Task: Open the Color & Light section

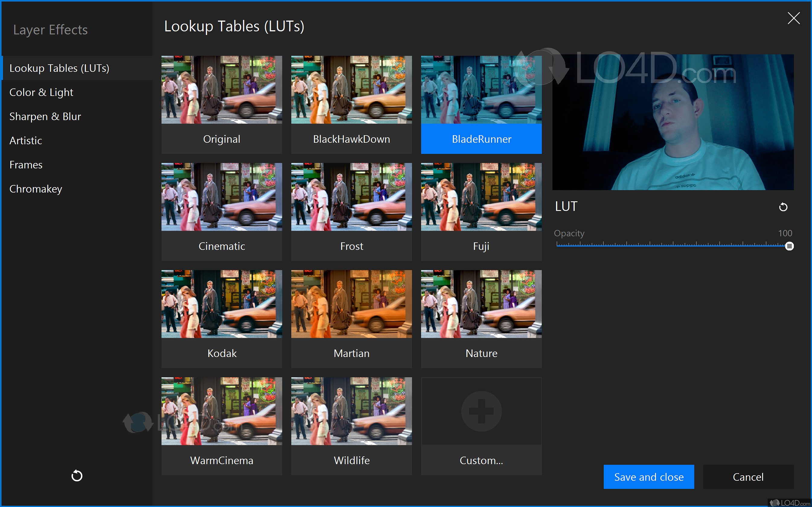Action: tap(41, 92)
